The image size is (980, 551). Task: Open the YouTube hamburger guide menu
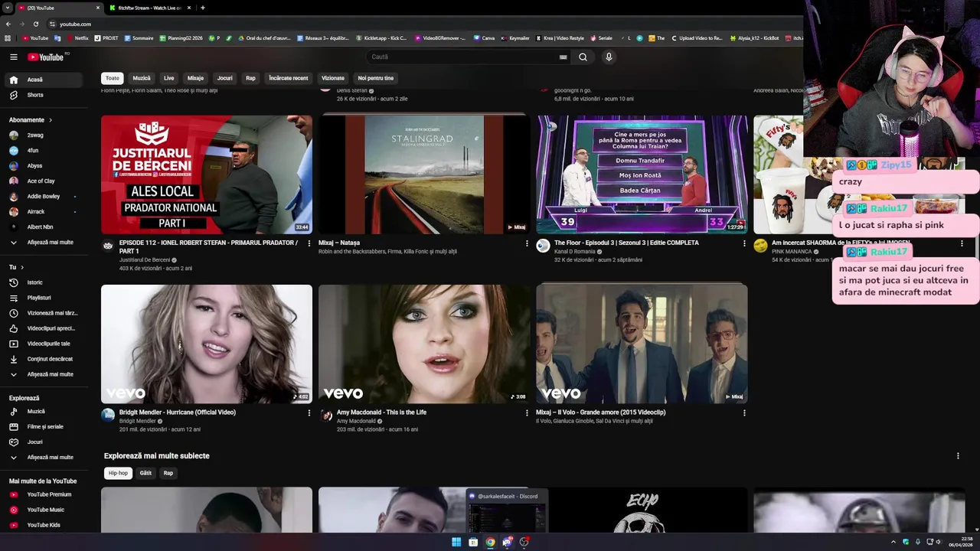14,57
